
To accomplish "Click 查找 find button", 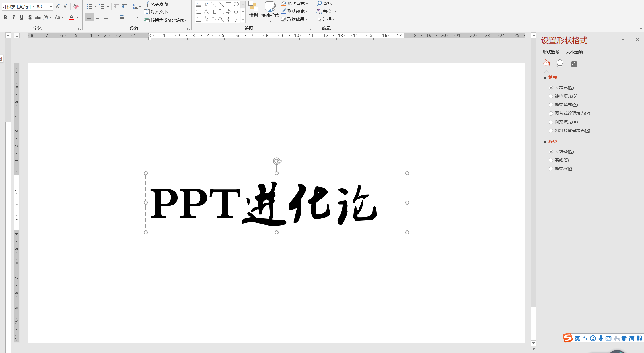I will click(x=324, y=3).
